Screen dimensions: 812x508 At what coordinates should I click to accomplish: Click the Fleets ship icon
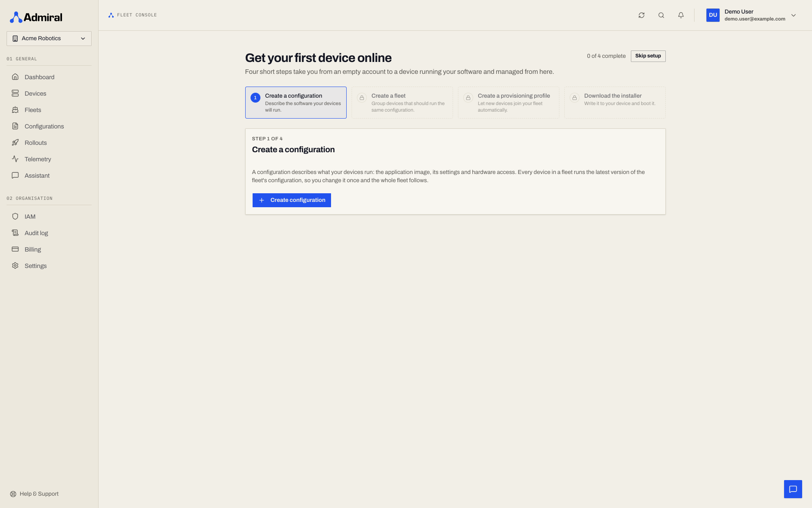15,110
